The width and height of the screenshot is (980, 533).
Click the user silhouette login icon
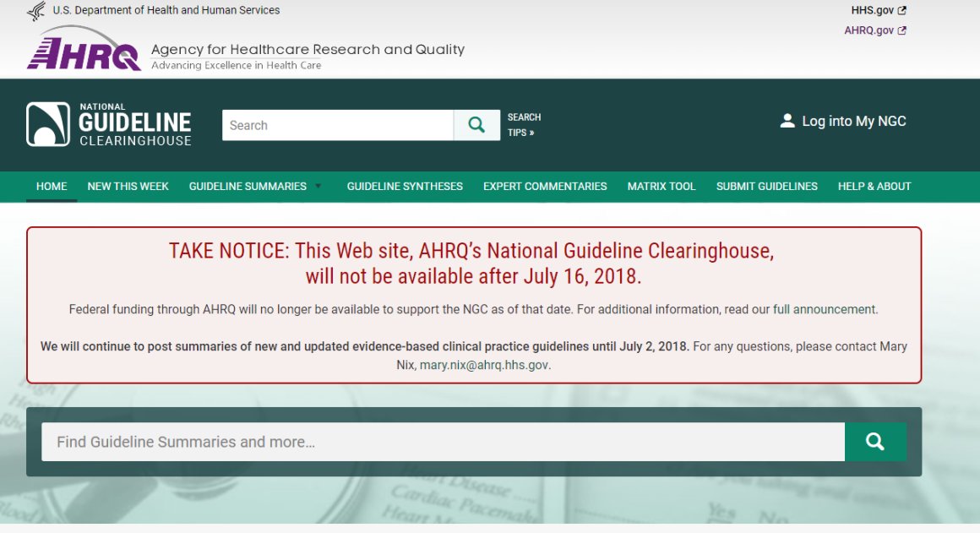tap(787, 121)
